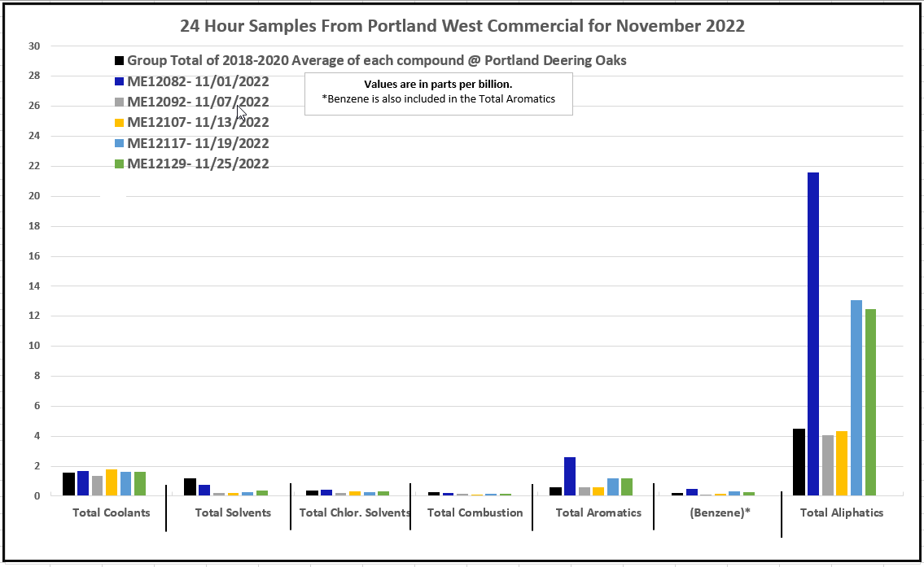Click the Total Combustion axis label

click(475, 512)
